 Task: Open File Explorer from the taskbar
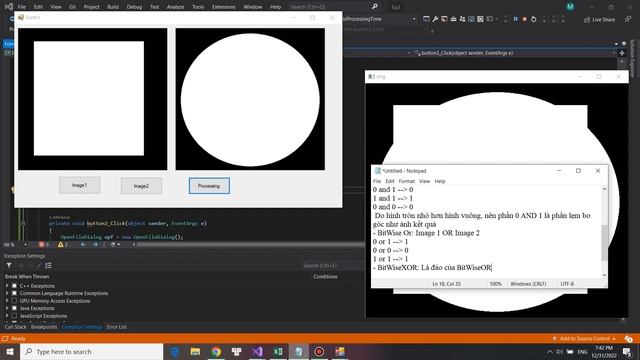[195, 351]
